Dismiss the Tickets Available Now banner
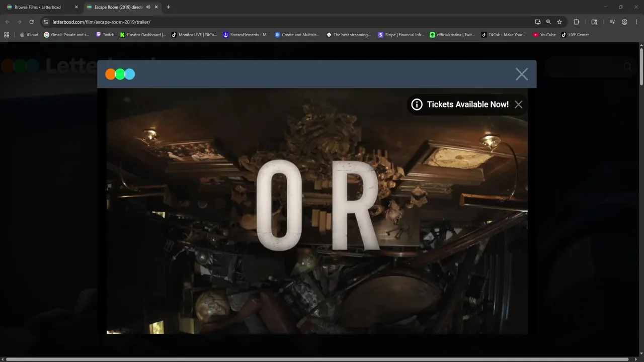 tap(519, 105)
